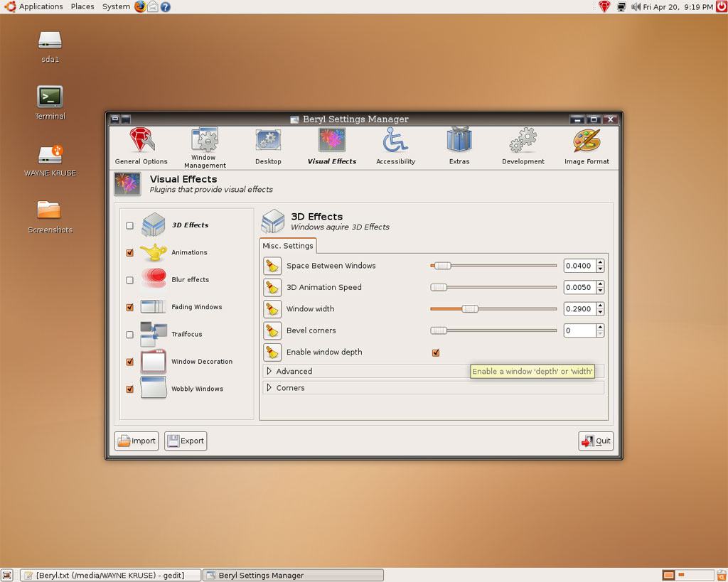This screenshot has width=728, height=582.
Task: Disable the Window Decoration checkbox
Action: 129,362
